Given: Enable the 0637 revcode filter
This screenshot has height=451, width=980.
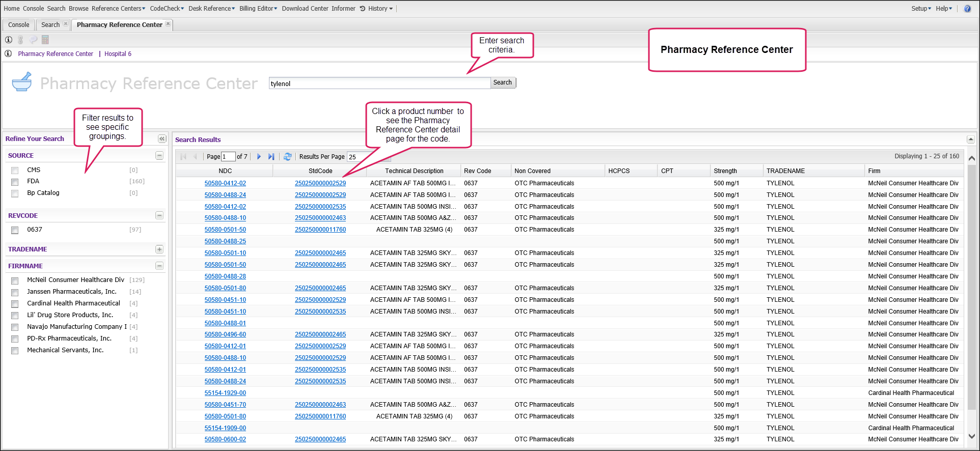Looking at the screenshot, I should [15, 230].
